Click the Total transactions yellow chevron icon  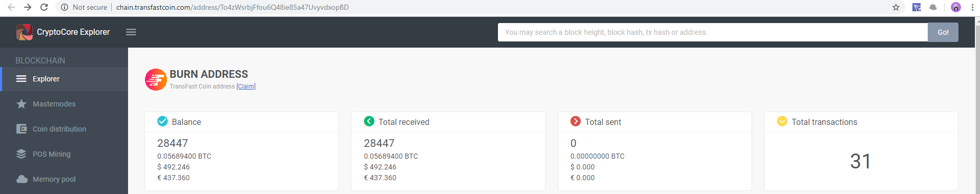click(782, 121)
